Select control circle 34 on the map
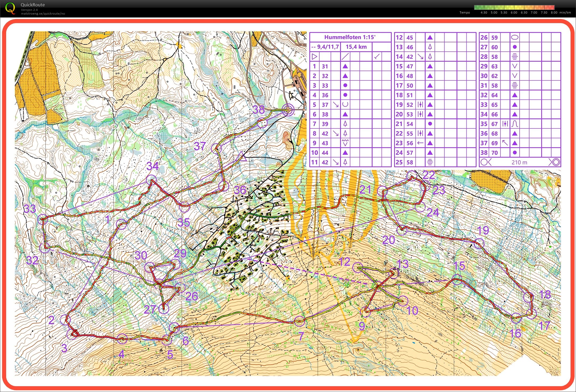The height and width of the screenshot is (392, 576). coord(152,180)
